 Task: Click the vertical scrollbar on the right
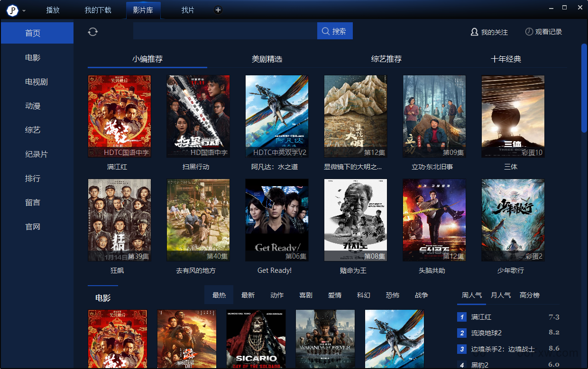[584, 88]
